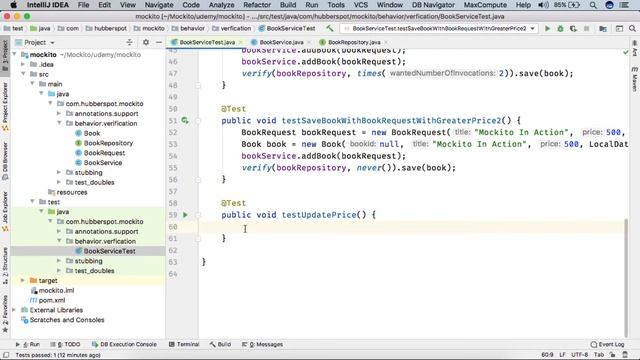Close the BookServiceTest.java tab
The width and height of the screenshot is (640, 360).
tap(241, 42)
